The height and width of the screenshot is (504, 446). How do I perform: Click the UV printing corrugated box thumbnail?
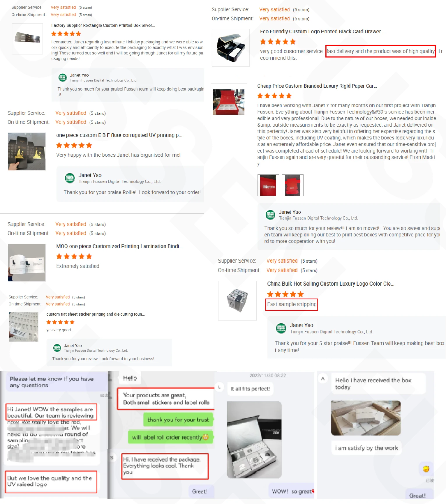point(27,151)
